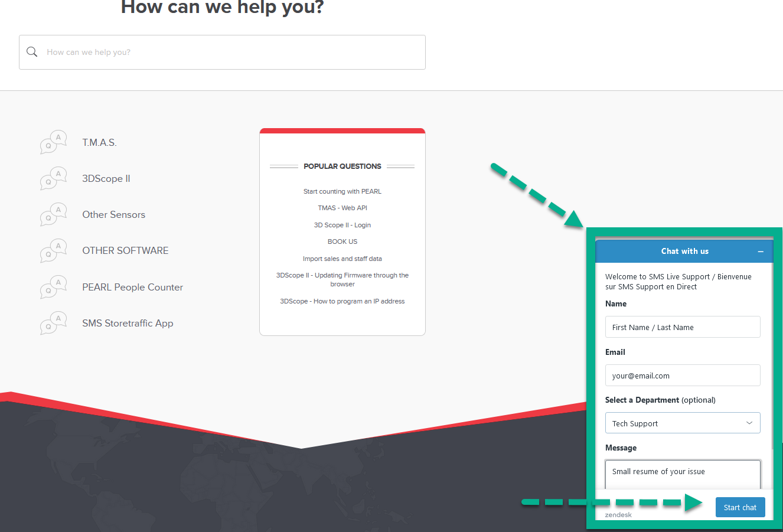Open the SMS Storetraffic App category
Screen dimensions: 783x532
[x=128, y=323]
